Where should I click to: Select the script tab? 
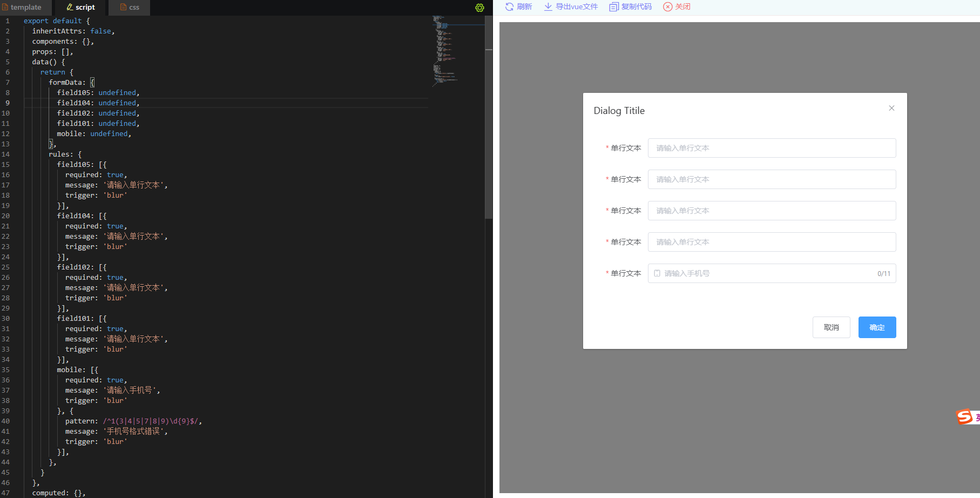[81, 7]
